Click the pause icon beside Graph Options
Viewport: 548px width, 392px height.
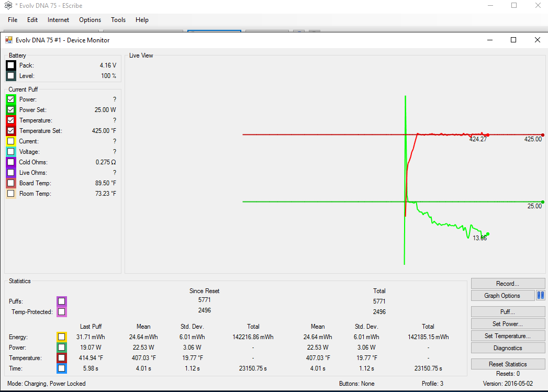point(541,296)
